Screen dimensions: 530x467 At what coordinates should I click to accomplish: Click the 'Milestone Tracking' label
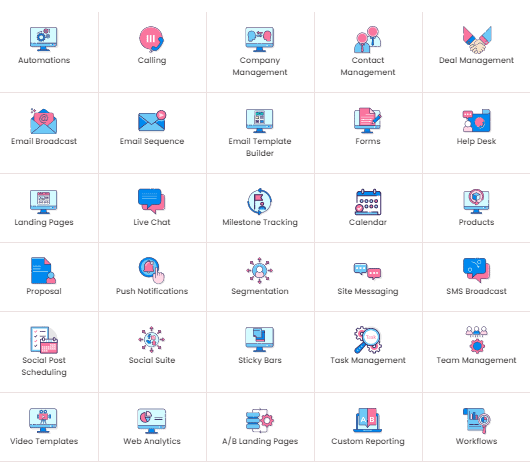coord(260,223)
